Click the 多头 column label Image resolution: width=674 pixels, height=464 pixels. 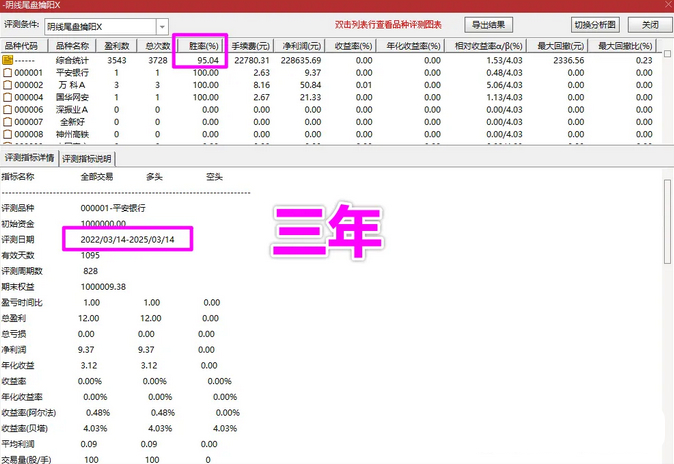(154, 177)
